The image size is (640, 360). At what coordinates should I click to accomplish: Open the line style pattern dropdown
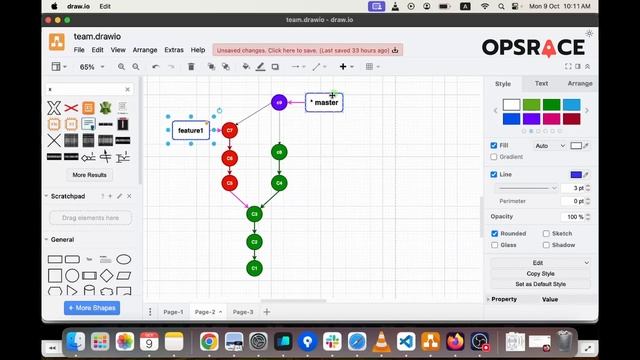(527, 188)
